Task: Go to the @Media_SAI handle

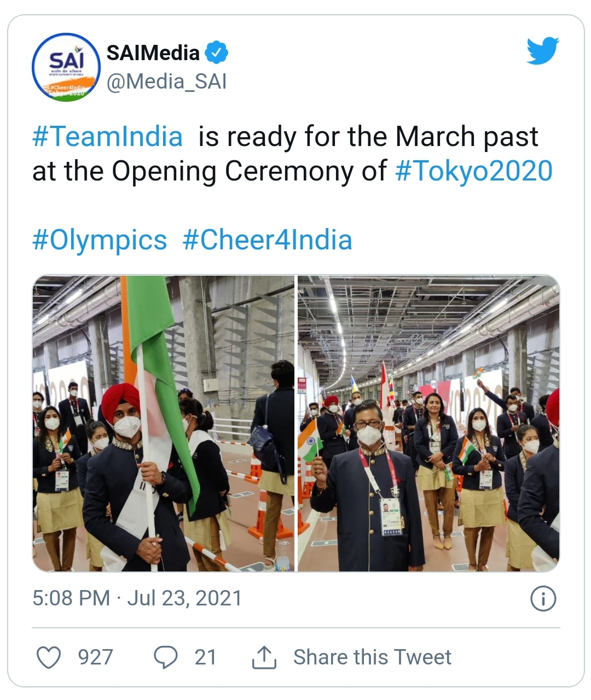Action: [166, 81]
